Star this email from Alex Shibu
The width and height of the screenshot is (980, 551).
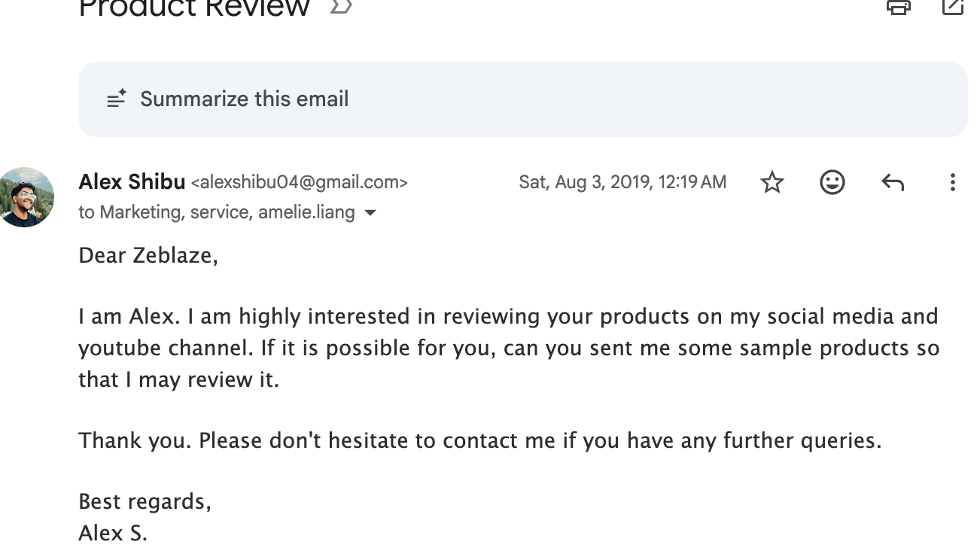point(772,182)
